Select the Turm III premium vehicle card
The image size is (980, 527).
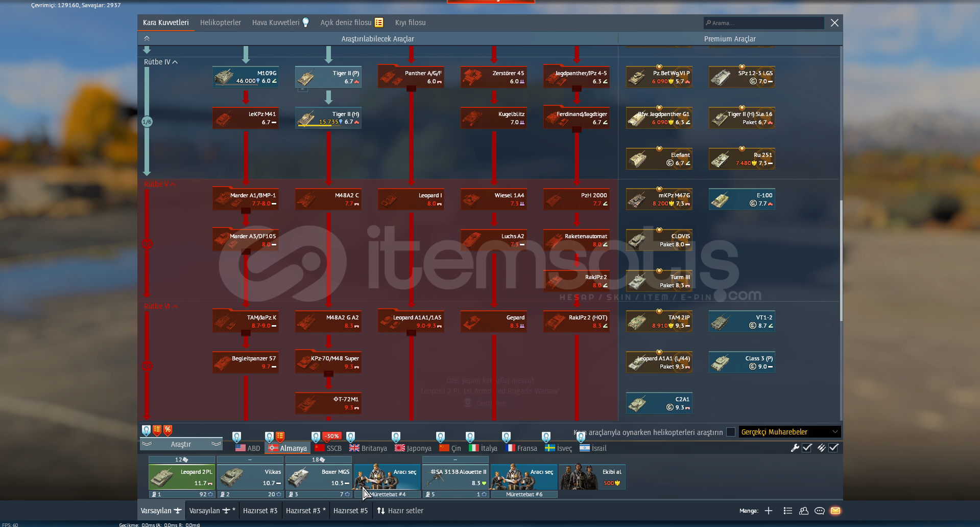tap(659, 281)
